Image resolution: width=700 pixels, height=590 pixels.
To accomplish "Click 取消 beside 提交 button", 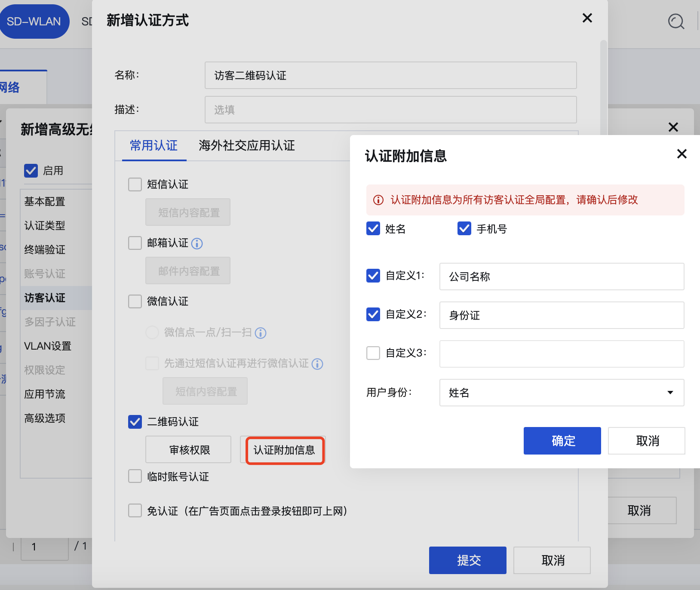I will point(552,560).
